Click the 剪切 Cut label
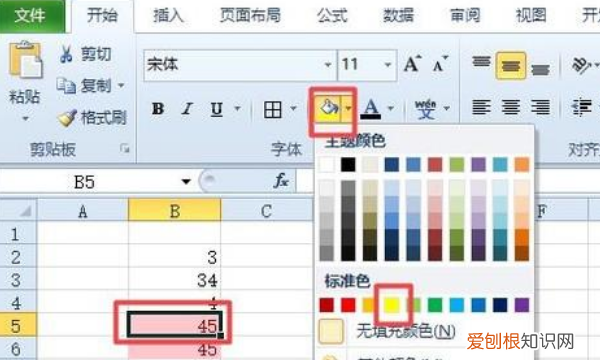The height and width of the screenshot is (360, 600). pos(96,54)
